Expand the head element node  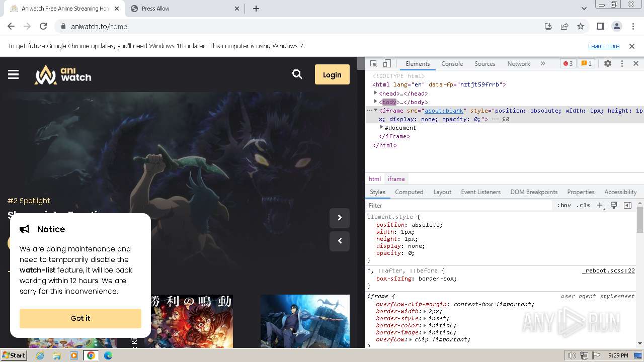pos(375,93)
